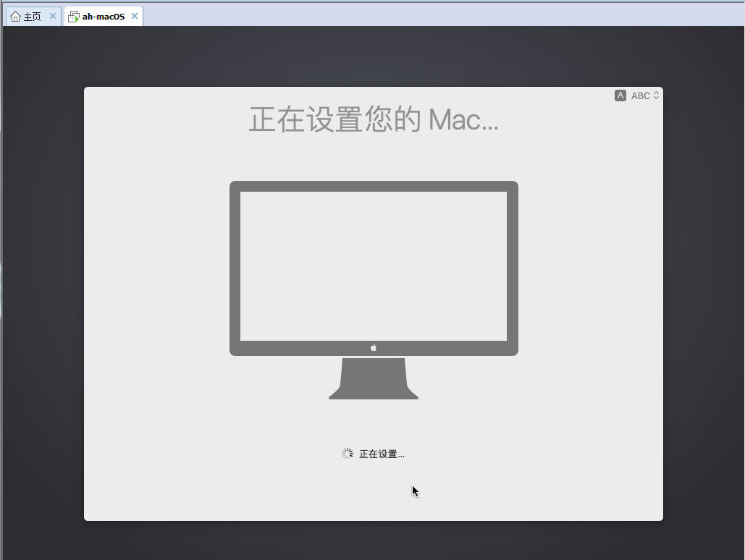Click the Apple logo on the monitor
745x560 pixels.
pos(374,348)
